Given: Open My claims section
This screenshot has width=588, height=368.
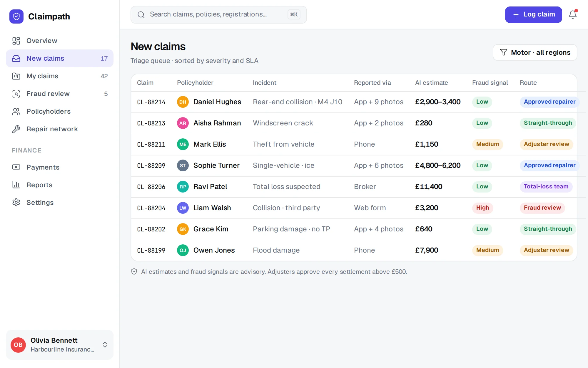Looking at the screenshot, I should click(60, 76).
